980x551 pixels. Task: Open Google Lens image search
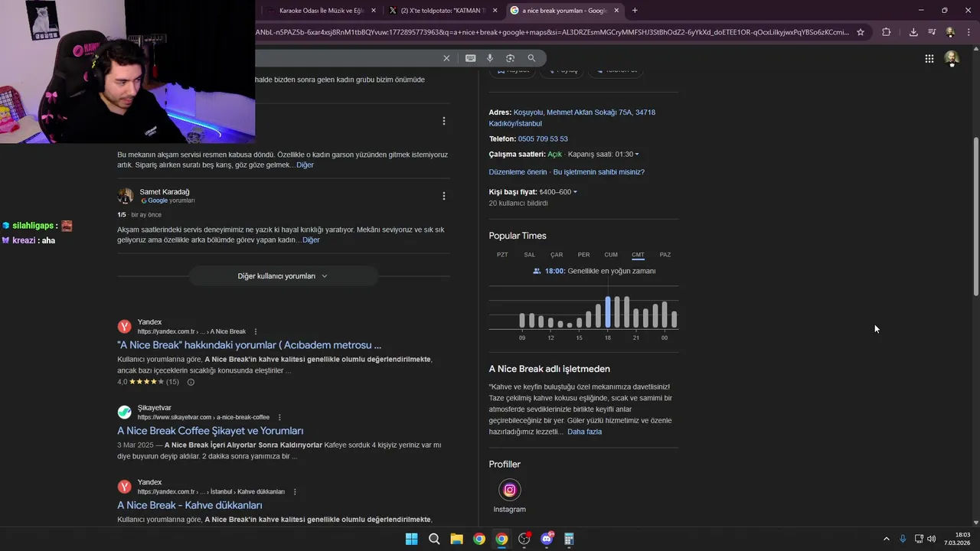tap(510, 58)
